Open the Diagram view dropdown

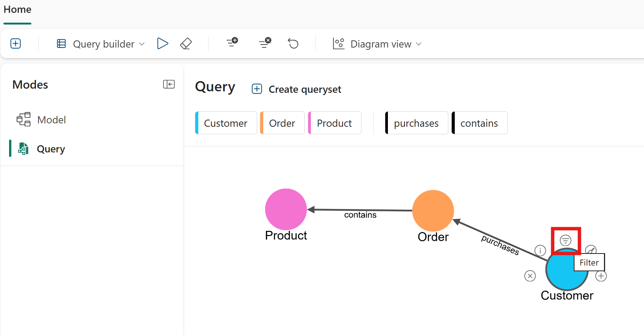point(377,44)
